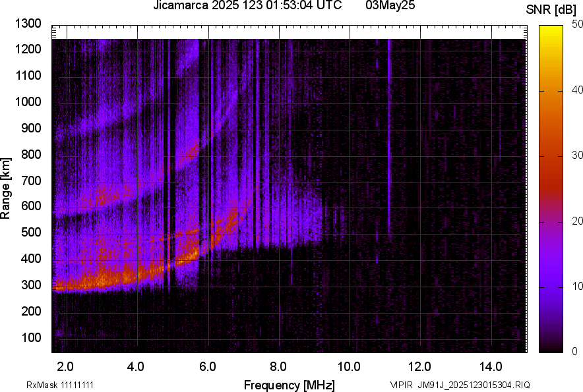Click the range tick label '600'

coord(31,206)
